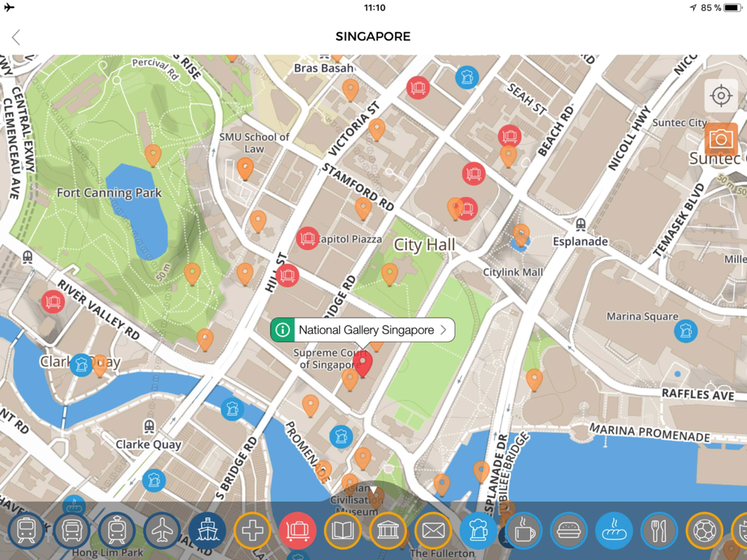The height and width of the screenshot is (560, 747).
Task: Tap orange pin under SMU School of Law
Action: (245, 169)
